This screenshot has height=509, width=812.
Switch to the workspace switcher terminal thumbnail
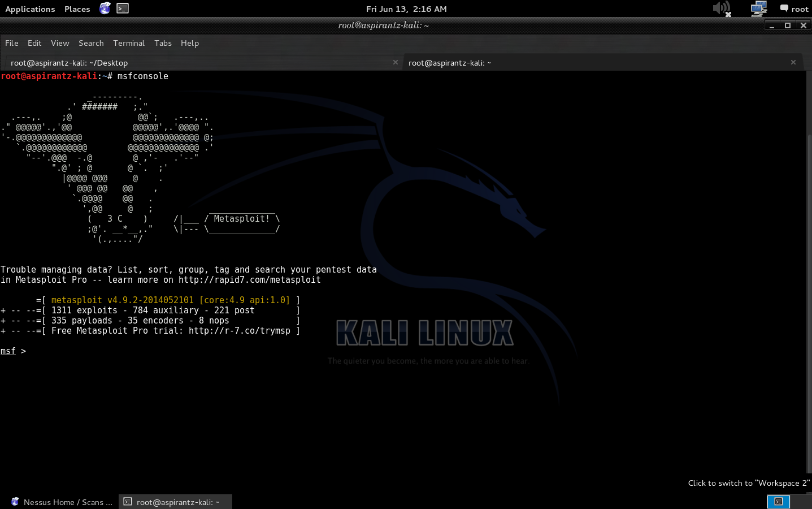point(779,502)
